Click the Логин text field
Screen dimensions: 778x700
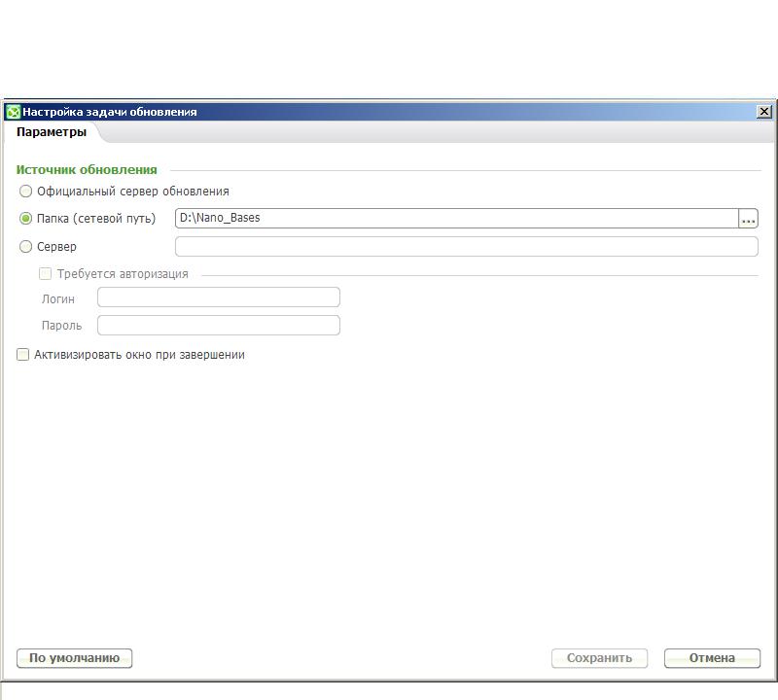(219, 297)
